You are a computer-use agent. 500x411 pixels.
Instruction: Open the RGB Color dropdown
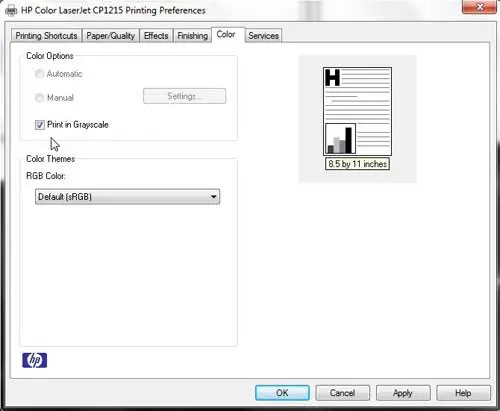(x=127, y=197)
